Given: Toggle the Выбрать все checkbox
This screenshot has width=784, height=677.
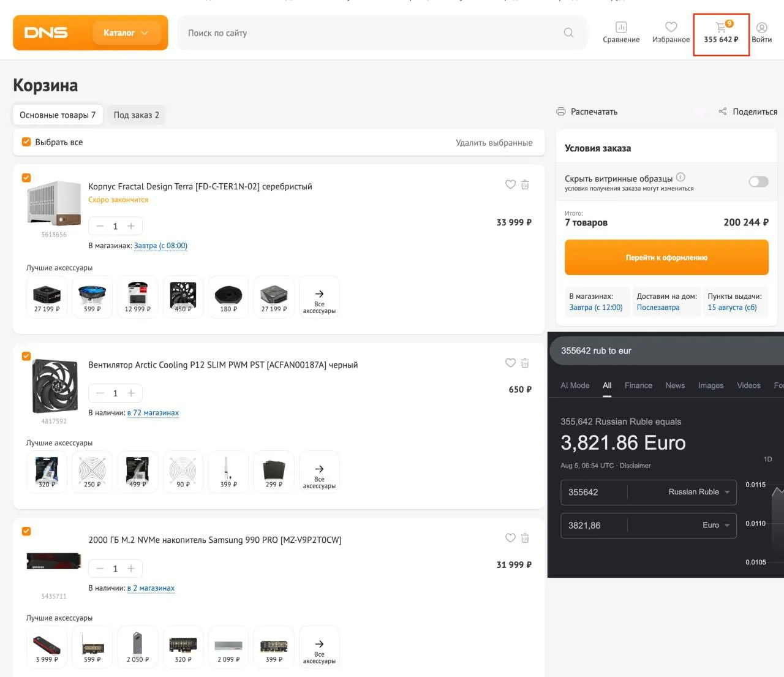Looking at the screenshot, I should point(26,142).
